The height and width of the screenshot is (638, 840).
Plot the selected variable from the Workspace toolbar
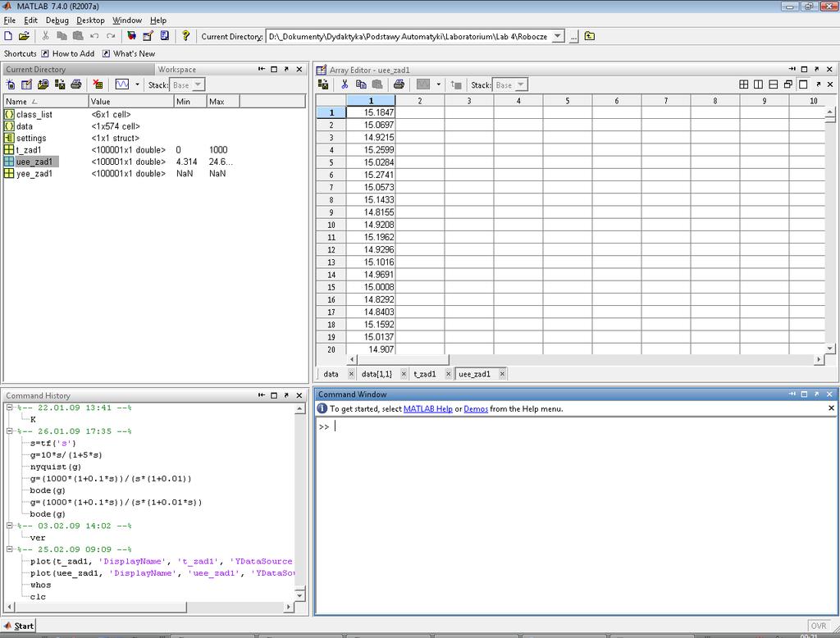122,84
